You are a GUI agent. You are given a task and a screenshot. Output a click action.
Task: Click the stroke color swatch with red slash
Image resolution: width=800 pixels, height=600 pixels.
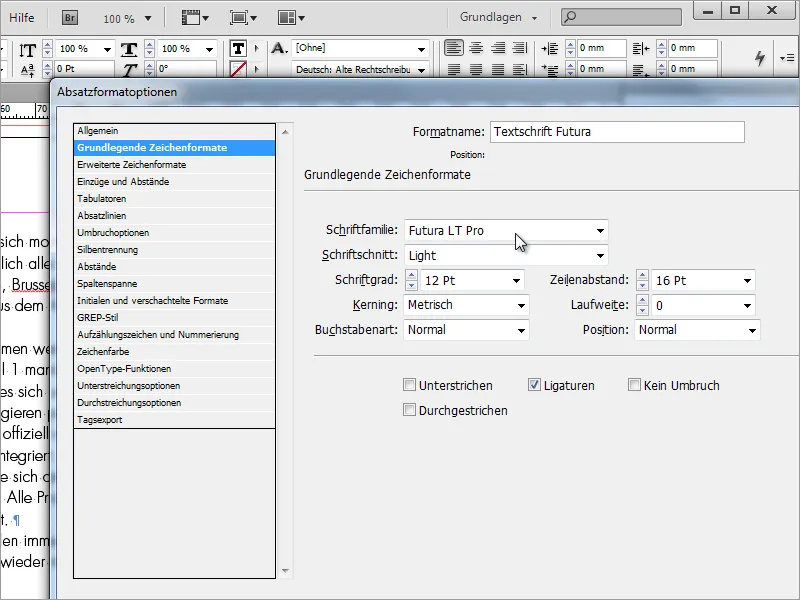point(238,69)
